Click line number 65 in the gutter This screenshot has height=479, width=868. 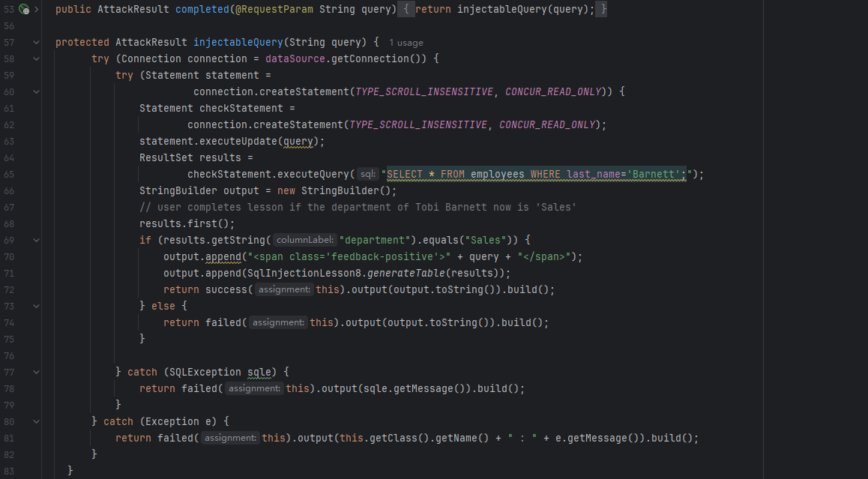[10, 175]
